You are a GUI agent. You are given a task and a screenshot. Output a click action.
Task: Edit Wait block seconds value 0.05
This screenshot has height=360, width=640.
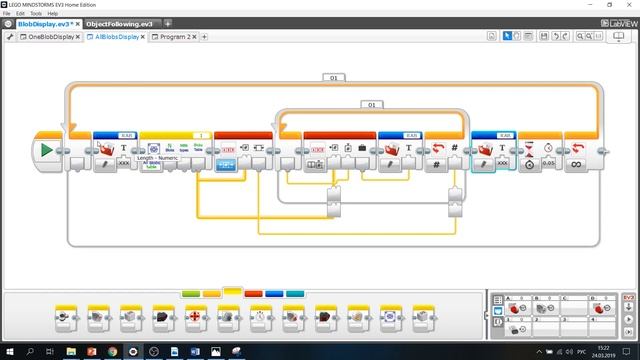coord(549,163)
